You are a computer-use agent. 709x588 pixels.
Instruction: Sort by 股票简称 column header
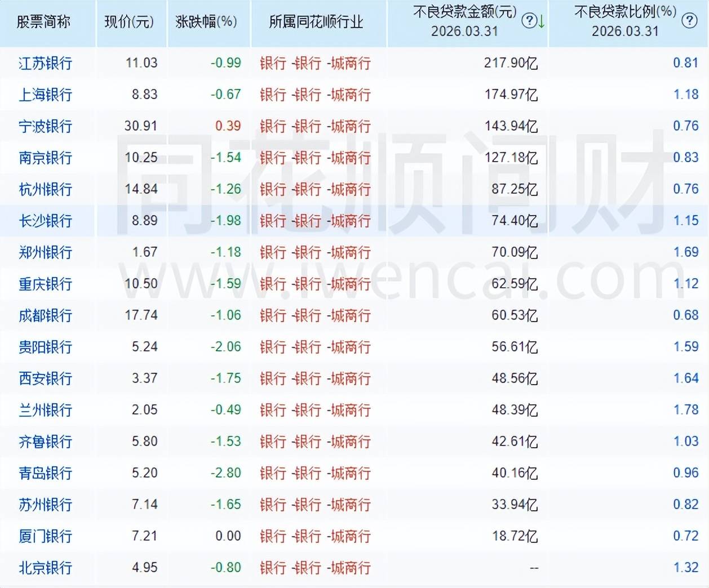tap(43, 22)
